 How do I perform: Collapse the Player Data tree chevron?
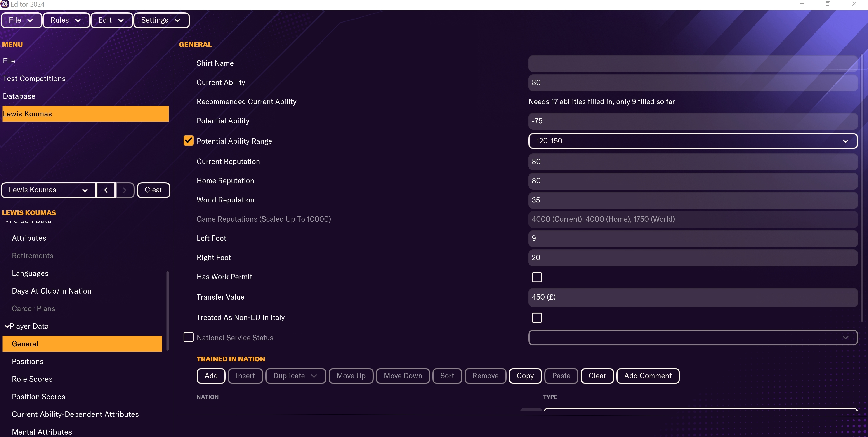pyautogui.click(x=7, y=326)
